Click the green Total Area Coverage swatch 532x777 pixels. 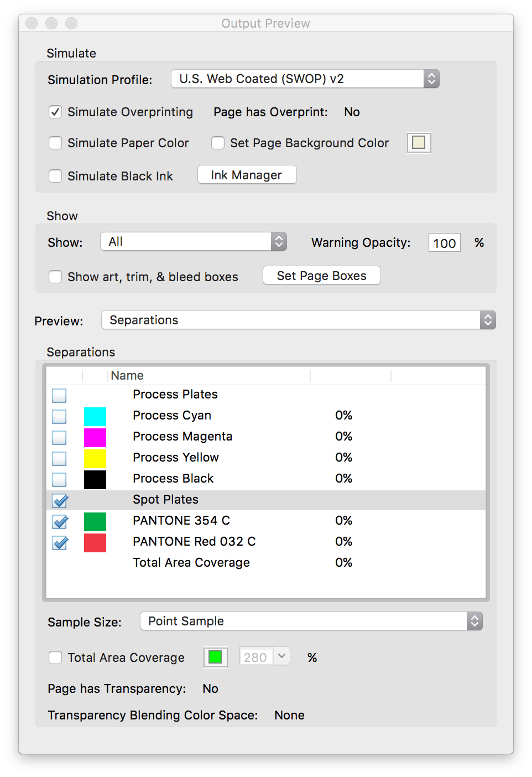[x=215, y=657]
